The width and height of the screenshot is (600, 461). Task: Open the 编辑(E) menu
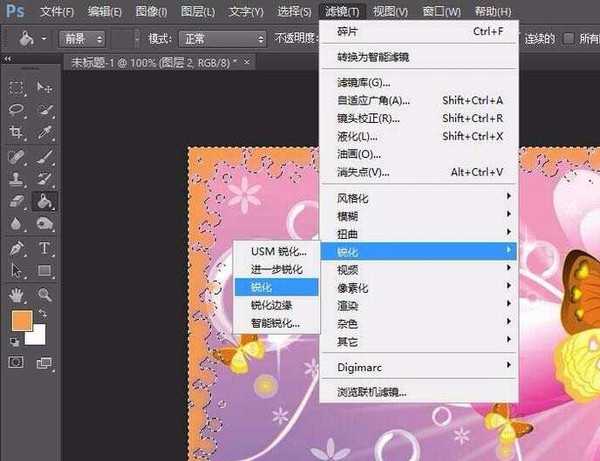(x=104, y=12)
